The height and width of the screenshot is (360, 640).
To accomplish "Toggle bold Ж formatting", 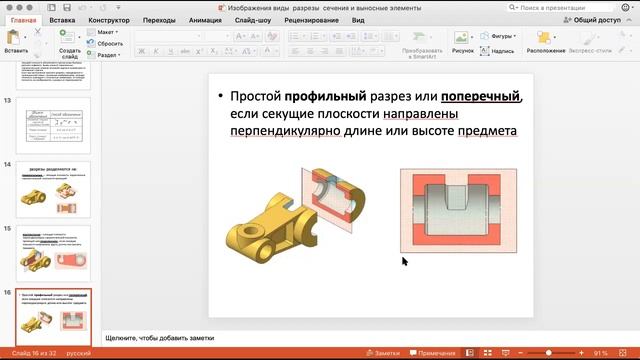I will pos(142,51).
